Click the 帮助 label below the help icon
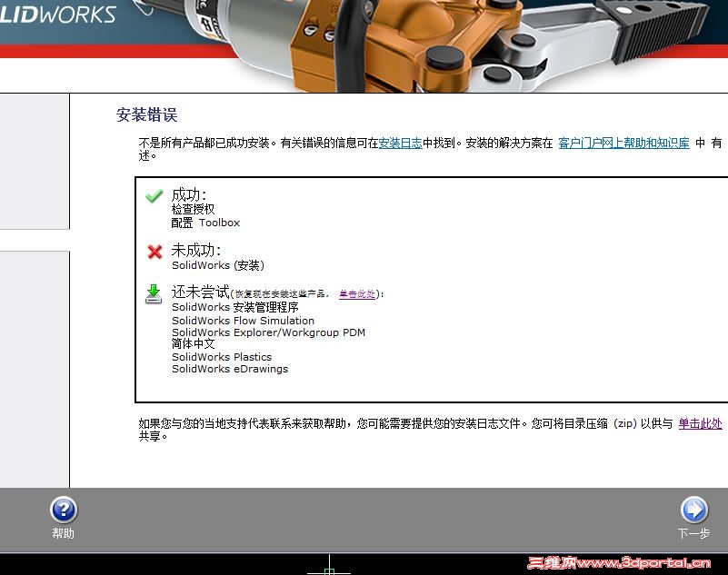Image resolution: width=728 pixels, height=575 pixels. point(63,533)
